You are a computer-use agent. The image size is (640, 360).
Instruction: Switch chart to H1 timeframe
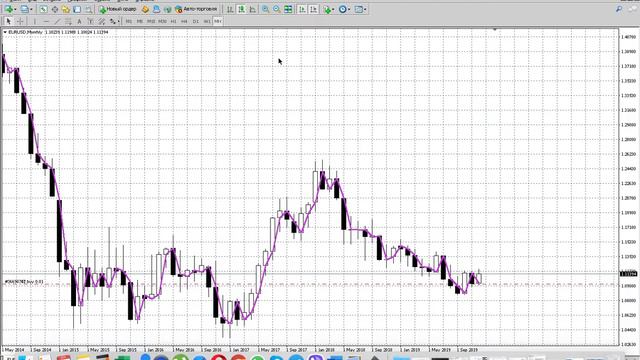click(x=173, y=21)
